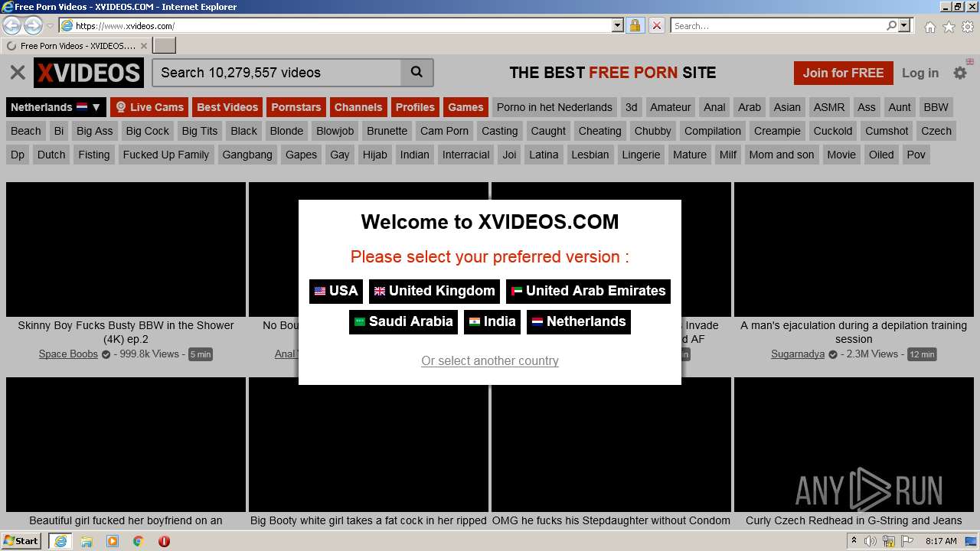Choose the Saudi Arabia version
Viewport: 980px width, 551px height.
pos(403,321)
